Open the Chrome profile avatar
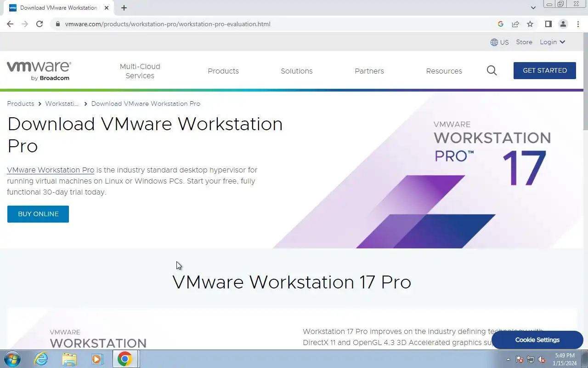The height and width of the screenshot is (368, 588). click(x=563, y=24)
